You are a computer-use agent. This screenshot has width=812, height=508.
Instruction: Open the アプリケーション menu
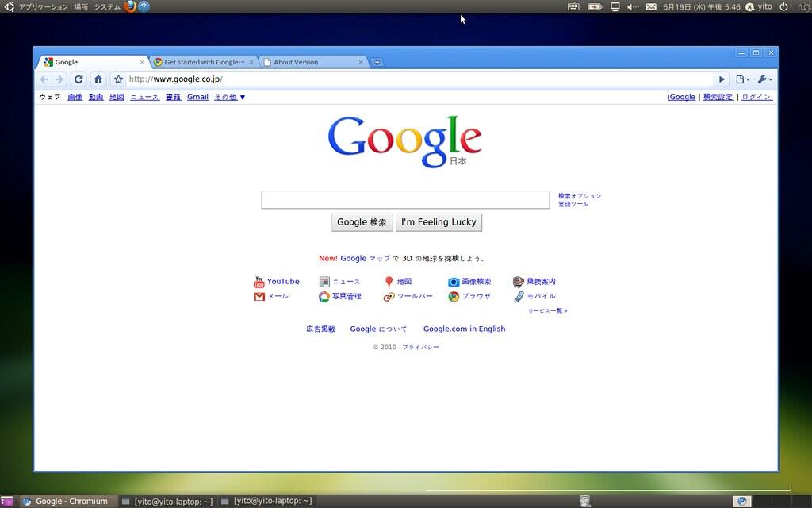point(43,6)
